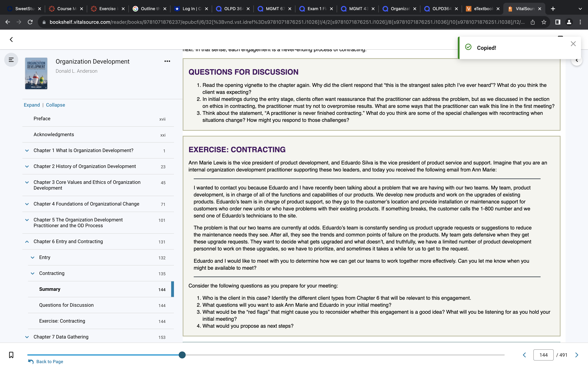Viewport: 588px width, 367px height.
Task: Expand Chapter 7 Data Gathering
Action: [27, 337]
